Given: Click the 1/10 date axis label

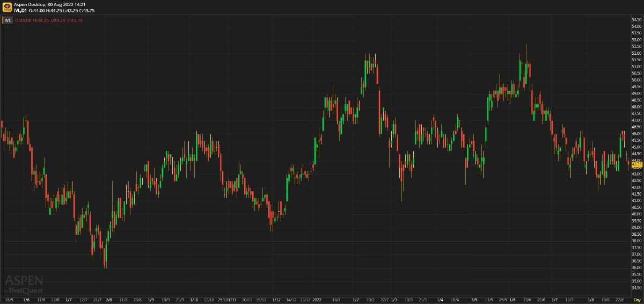Looking at the screenshot, I should tap(194, 300).
